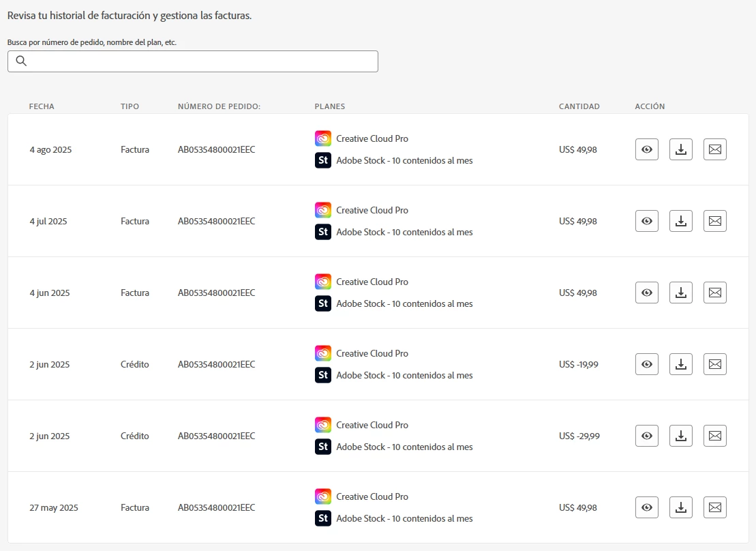Click the FECHA column header
The image size is (756, 551).
[42, 106]
